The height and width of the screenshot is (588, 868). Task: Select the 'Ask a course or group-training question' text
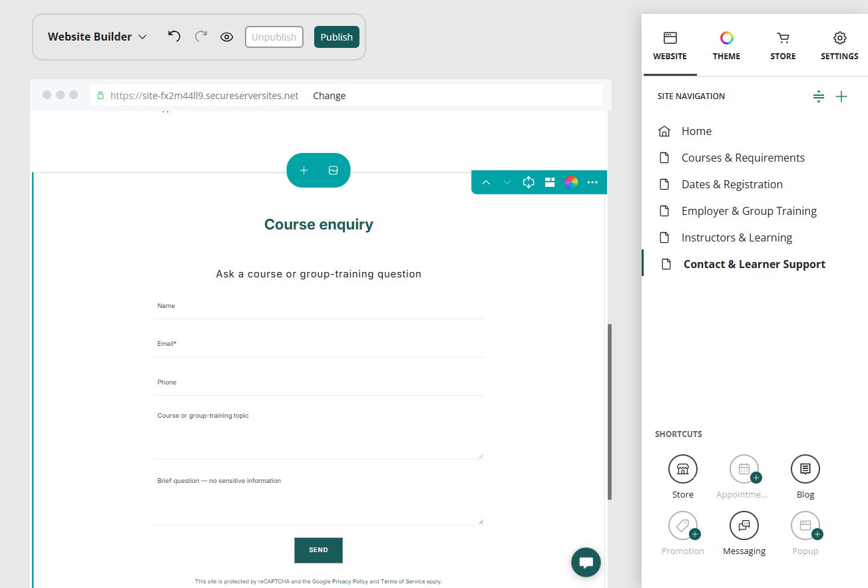click(x=318, y=274)
